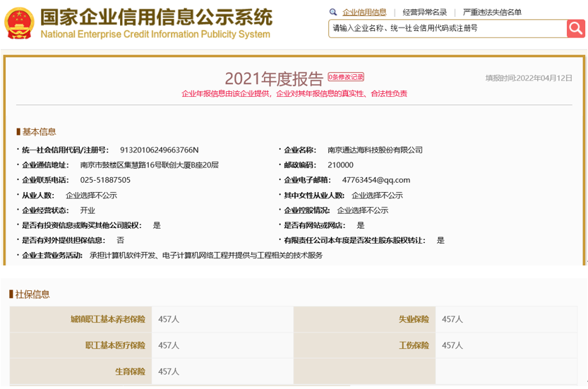This screenshot has width=588, height=389.
Task: Click the red disclaimer text under the report title
Action: (x=294, y=94)
